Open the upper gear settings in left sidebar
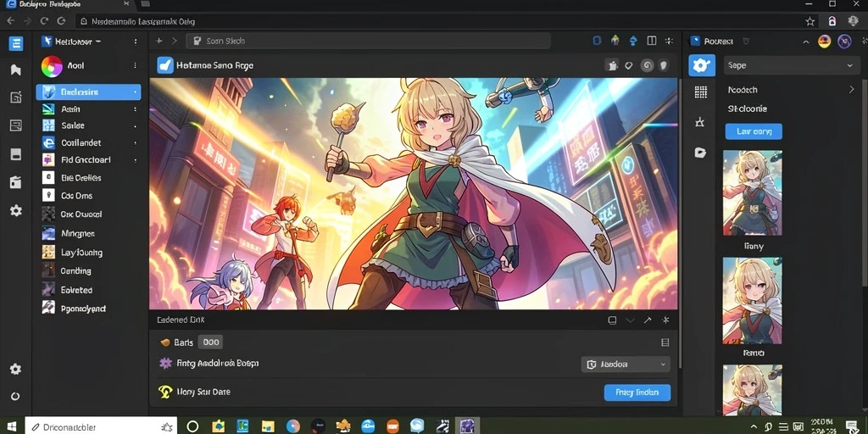Image resolution: width=868 pixels, height=434 pixels. [x=15, y=210]
